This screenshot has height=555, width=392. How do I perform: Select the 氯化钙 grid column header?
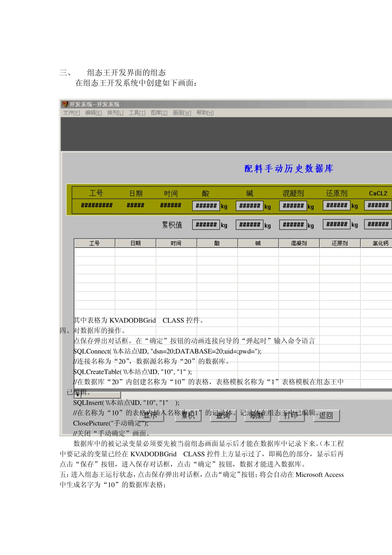[x=377, y=243]
